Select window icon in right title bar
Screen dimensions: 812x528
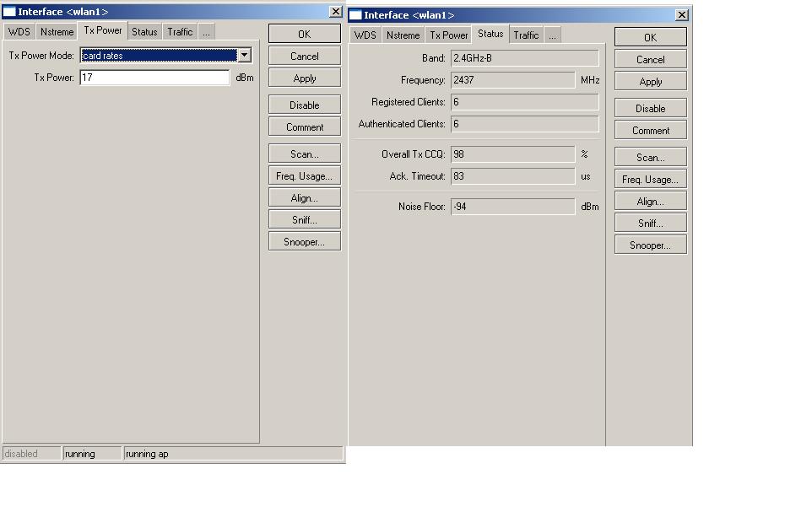[355, 15]
